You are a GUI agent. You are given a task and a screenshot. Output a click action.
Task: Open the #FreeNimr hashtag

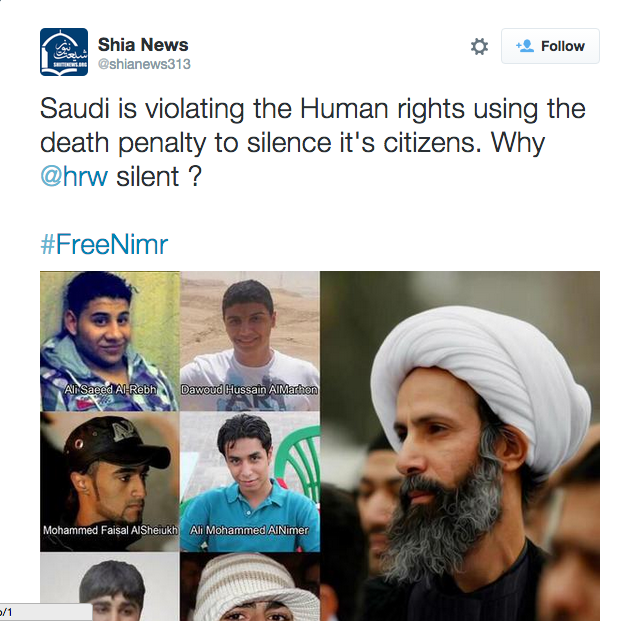coord(104,244)
